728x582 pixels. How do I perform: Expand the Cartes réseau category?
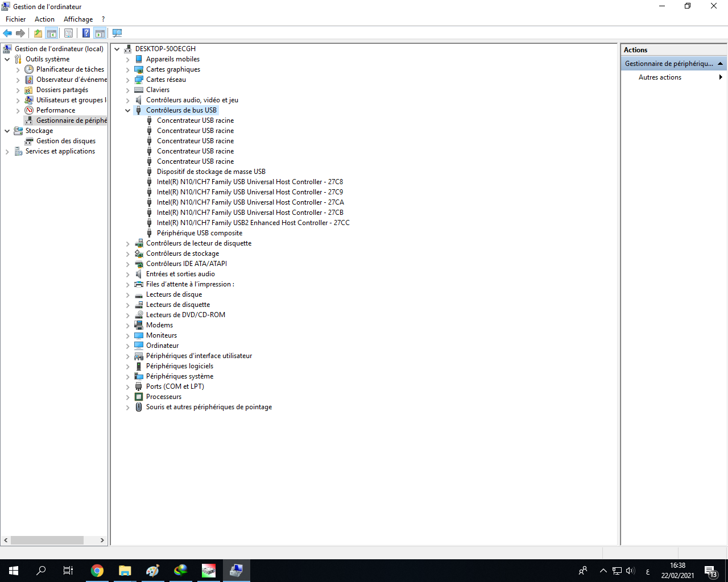point(128,80)
